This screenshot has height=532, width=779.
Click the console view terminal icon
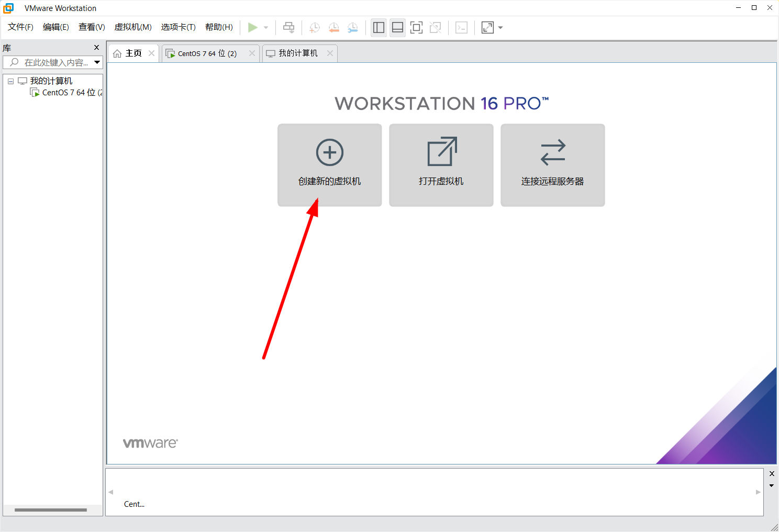[461, 28]
